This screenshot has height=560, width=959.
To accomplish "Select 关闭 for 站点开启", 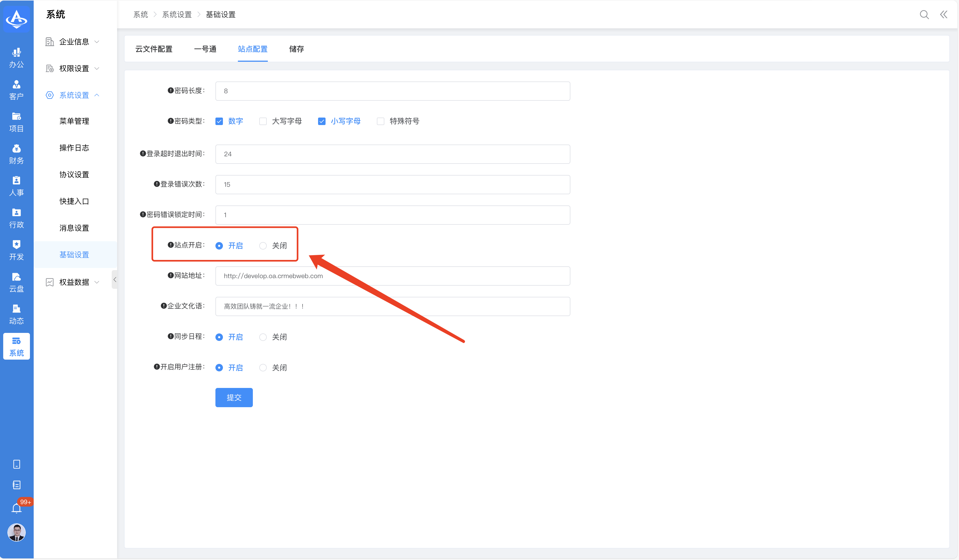I will point(263,246).
